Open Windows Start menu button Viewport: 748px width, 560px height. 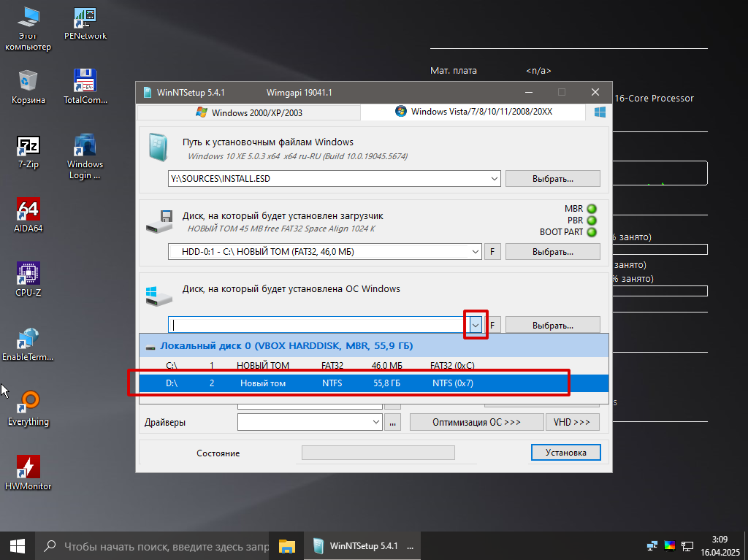(x=18, y=546)
